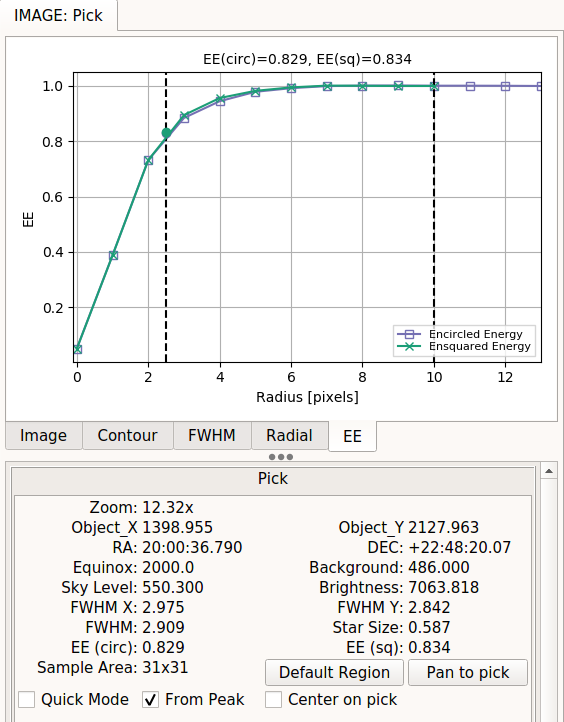Click the data point marker at radius 0
This screenshot has width=564, height=722.
point(77,349)
